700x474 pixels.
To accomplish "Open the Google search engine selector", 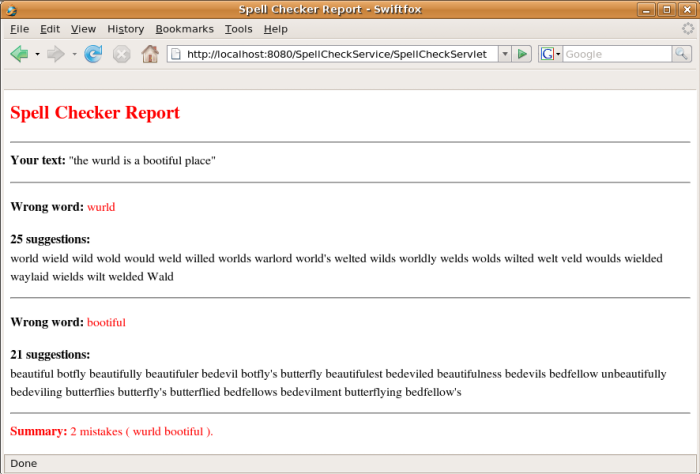I will pyautogui.click(x=550, y=54).
